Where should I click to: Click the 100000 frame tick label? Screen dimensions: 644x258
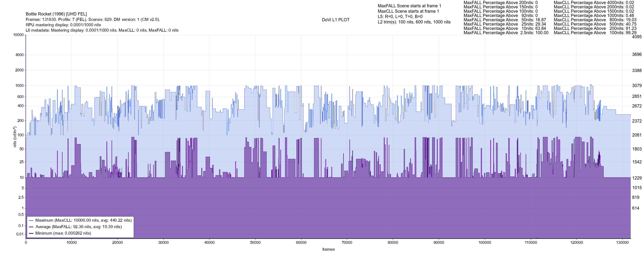(x=485, y=243)
